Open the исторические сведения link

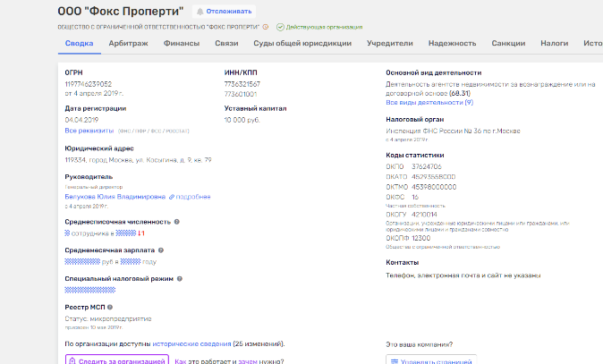click(191, 343)
